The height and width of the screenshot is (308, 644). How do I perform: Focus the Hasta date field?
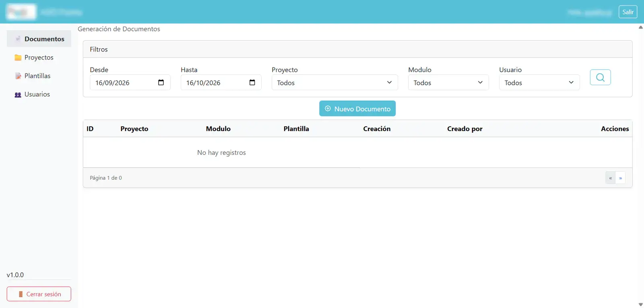coord(221,82)
